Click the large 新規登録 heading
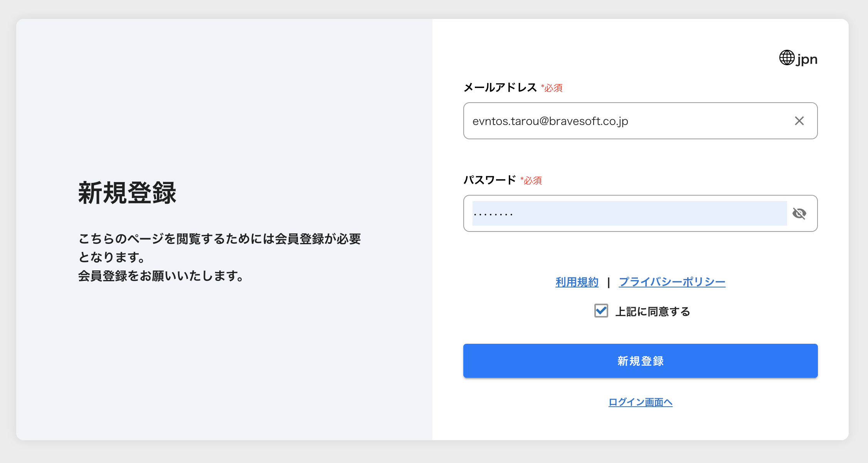The height and width of the screenshot is (463, 868). (127, 193)
